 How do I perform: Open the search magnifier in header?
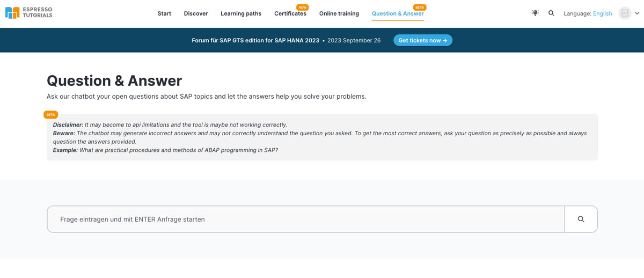551,13
